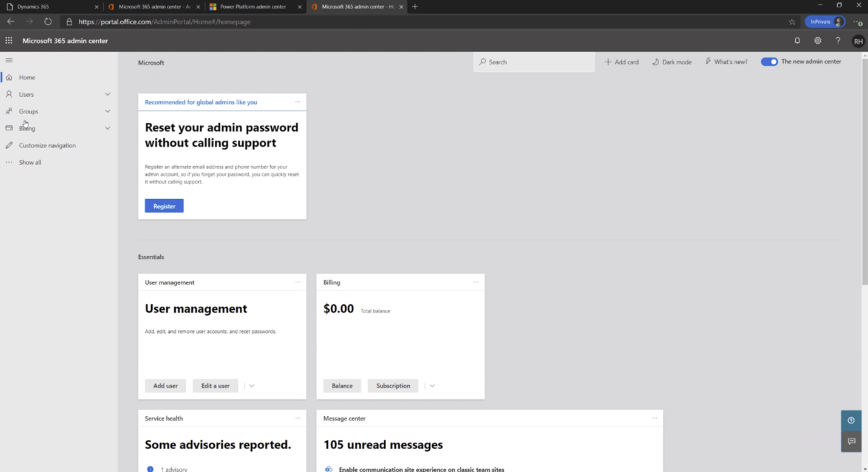Click the Balance button
This screenshot has width=868, height=472.
click(342, 386)
